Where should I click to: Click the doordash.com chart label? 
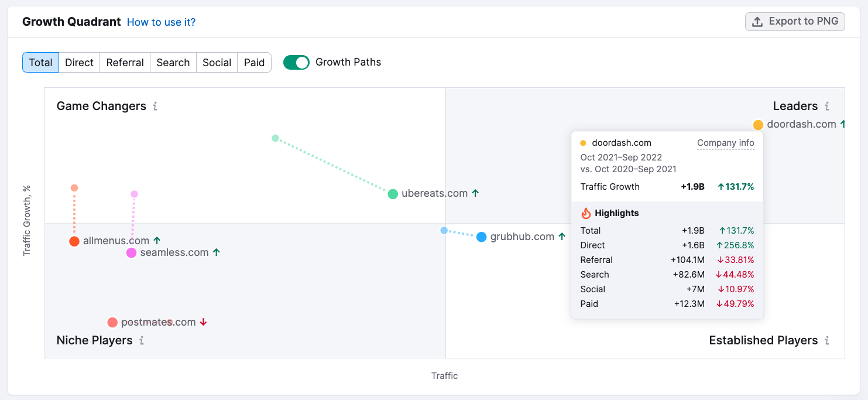[801, 124]
